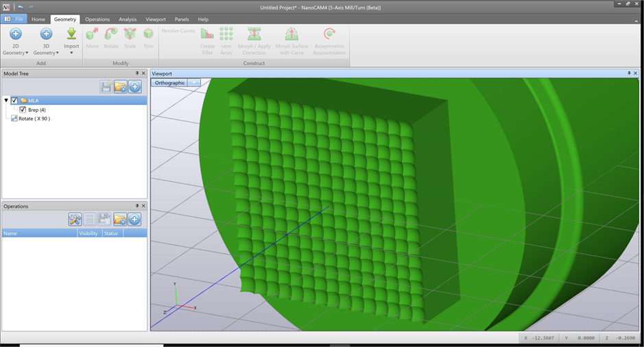
Task: Select the Rotate ( X 90 ) tree item
Action: point(34,119)
